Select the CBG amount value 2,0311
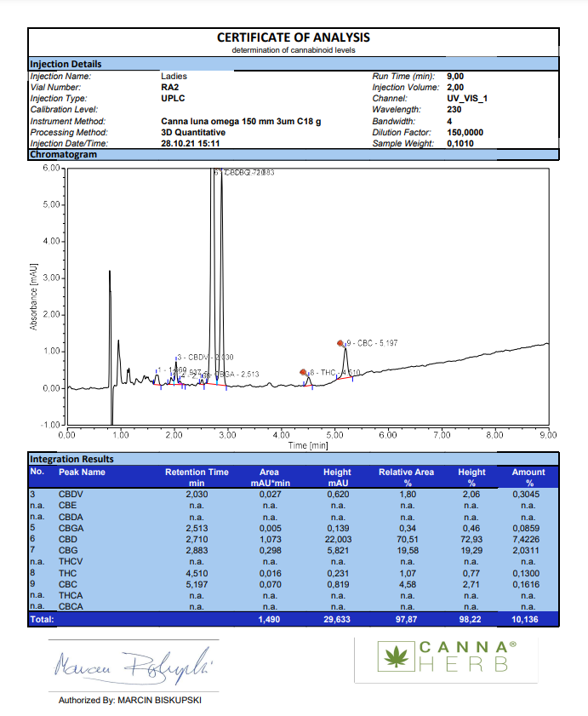The image size is (588, 716). (x=526, y=550)
